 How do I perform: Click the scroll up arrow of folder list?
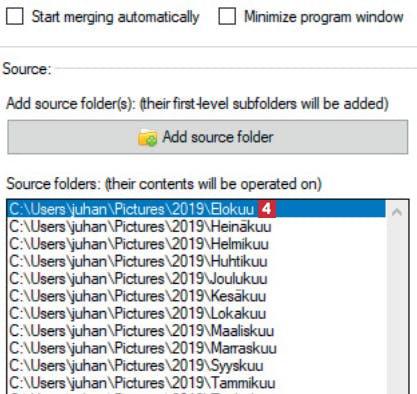click(397, 212)
